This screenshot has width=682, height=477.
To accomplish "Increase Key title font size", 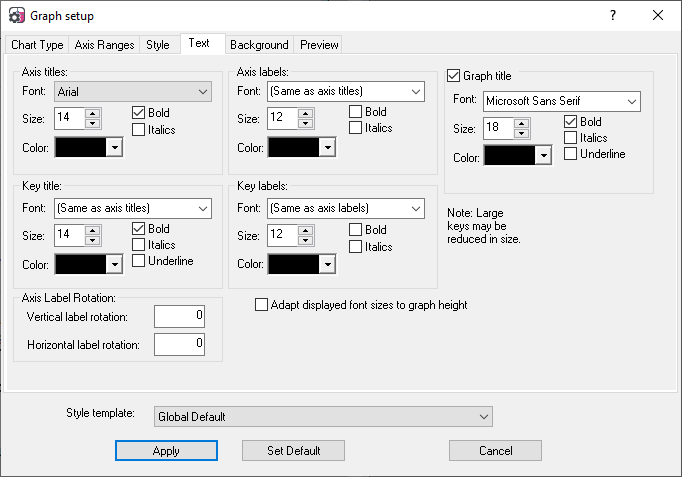I will coord(93,230).
